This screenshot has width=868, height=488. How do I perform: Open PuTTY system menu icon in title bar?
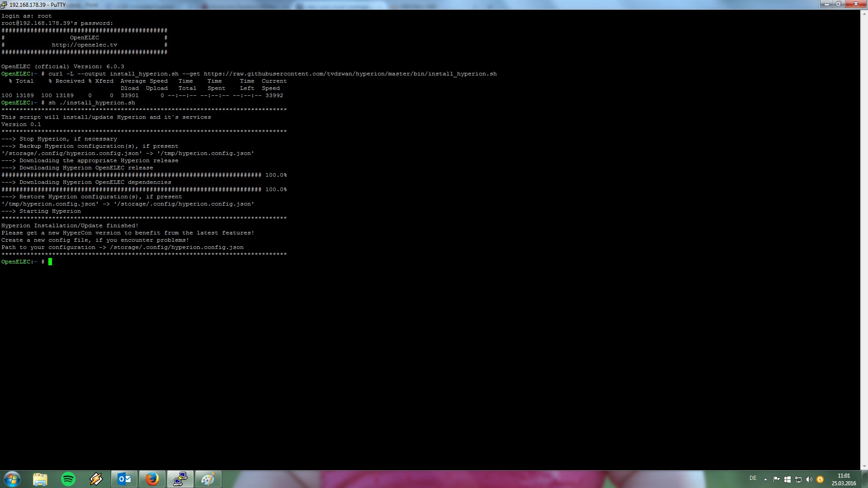tap(4, 5)
